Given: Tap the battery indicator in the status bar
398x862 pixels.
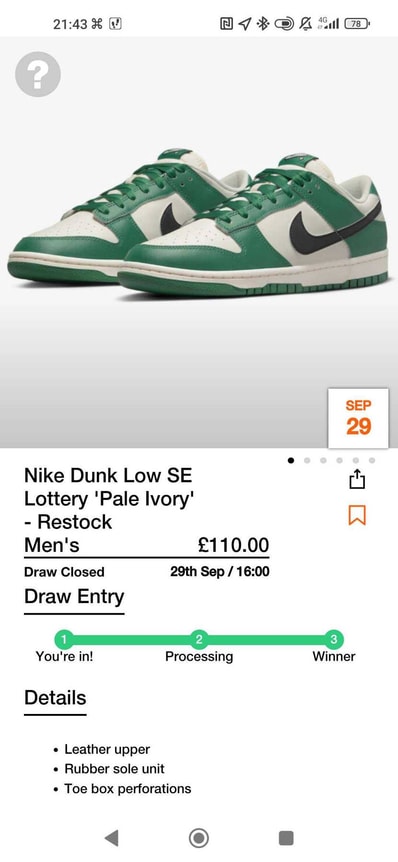Looking at the screenshot, I should (357, 24).
